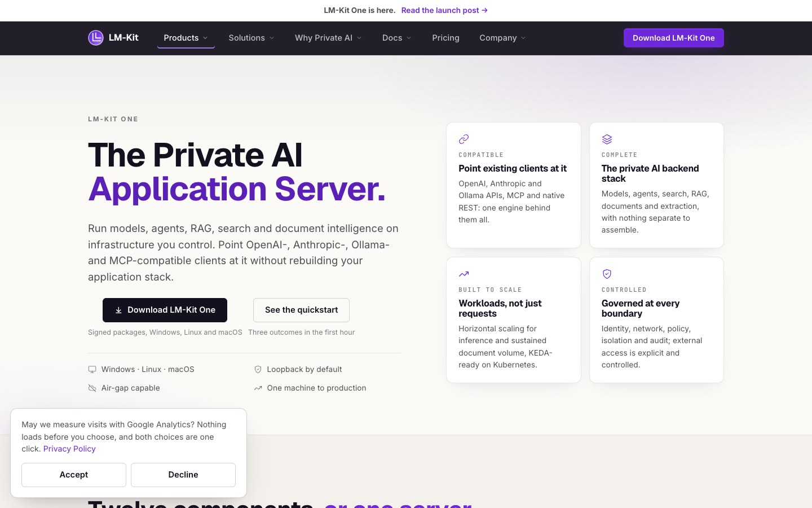Open the Company menu
This screenshot has width=812, height=508.
point(502,38)
